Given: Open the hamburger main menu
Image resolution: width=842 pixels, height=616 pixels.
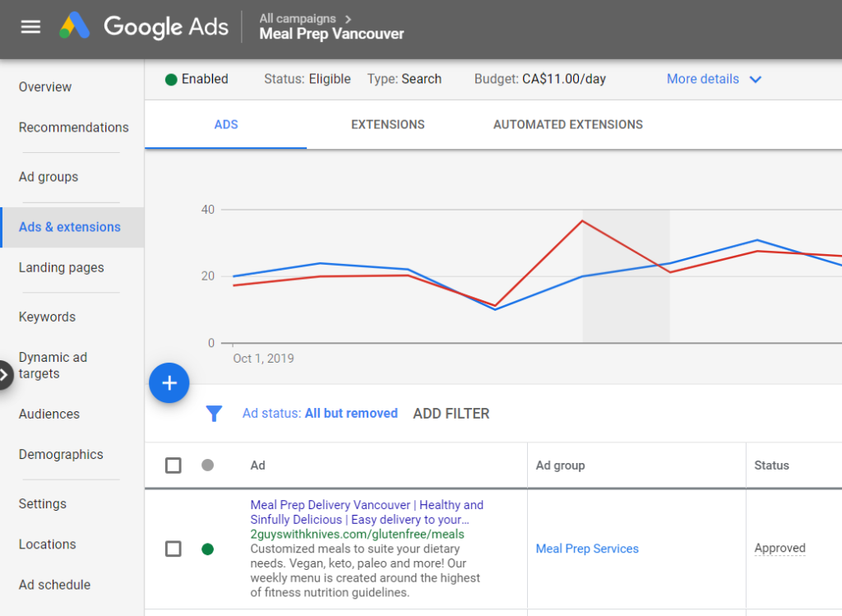Looking at the screenshot, I should (30, 26).
